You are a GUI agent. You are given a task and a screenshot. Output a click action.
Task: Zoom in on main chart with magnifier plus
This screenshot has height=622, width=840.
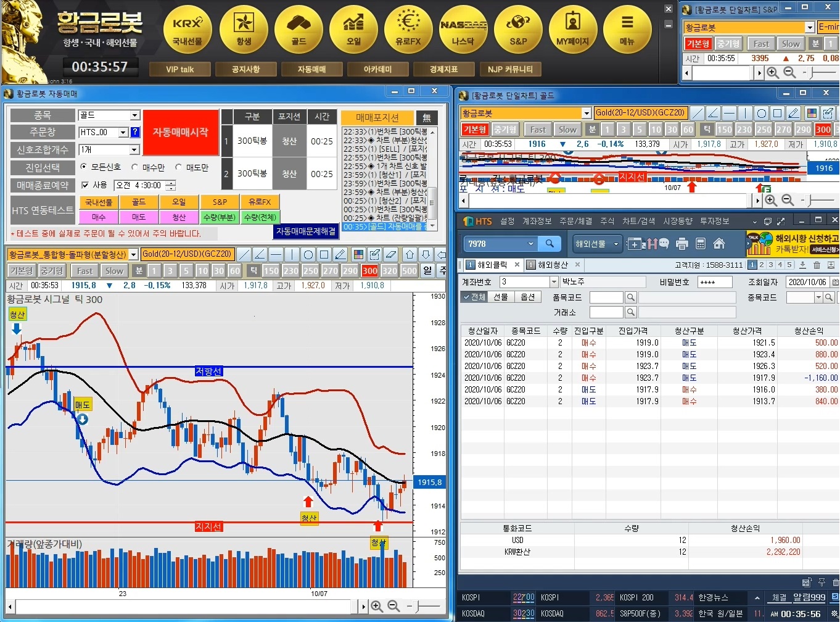[x=377, y=607]
